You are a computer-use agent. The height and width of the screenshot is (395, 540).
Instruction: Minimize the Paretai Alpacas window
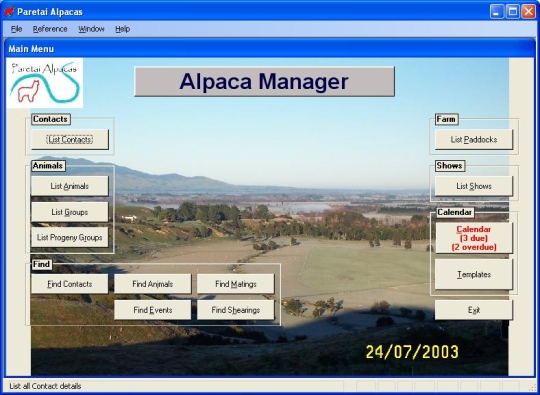[x=496, y=12]
